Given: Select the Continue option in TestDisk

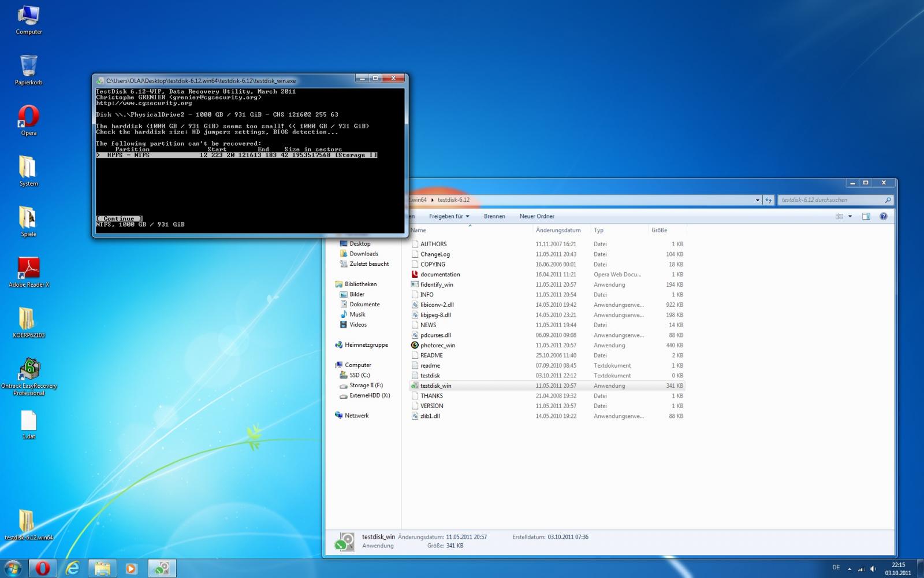Looking at the screenshot, I should point(120,218).
